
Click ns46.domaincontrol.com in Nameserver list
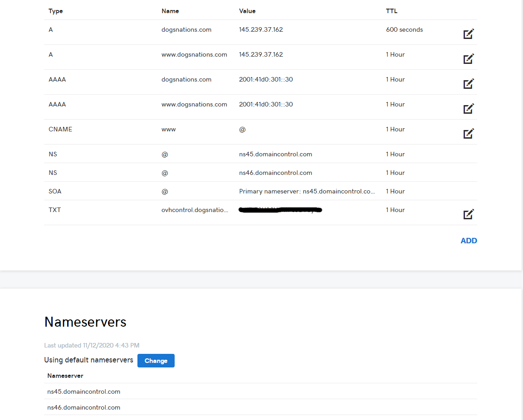(84, 408)
